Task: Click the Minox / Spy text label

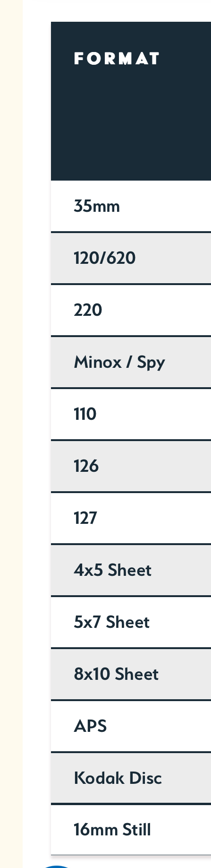Action: coord(119,363)
